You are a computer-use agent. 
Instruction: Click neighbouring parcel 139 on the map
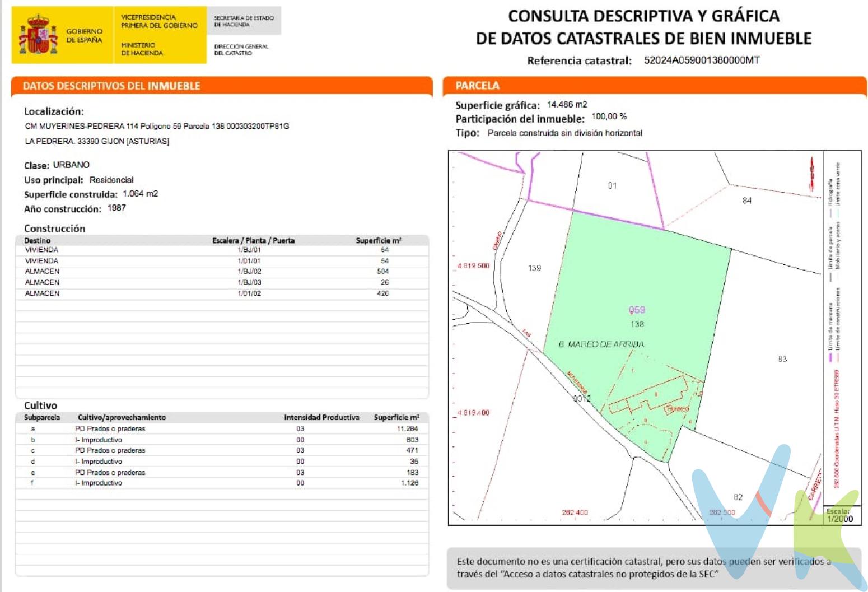534,268
